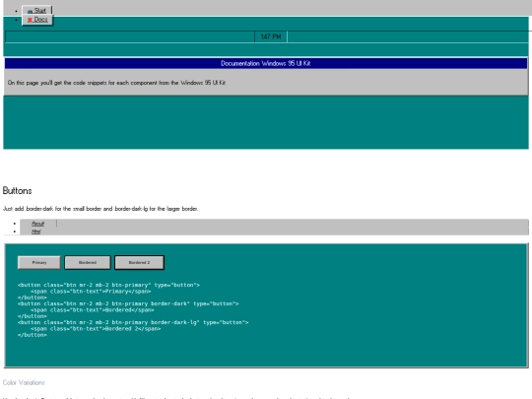
Task: Select the Result tab
Action: pyautogui.click(x=38, y=224)
